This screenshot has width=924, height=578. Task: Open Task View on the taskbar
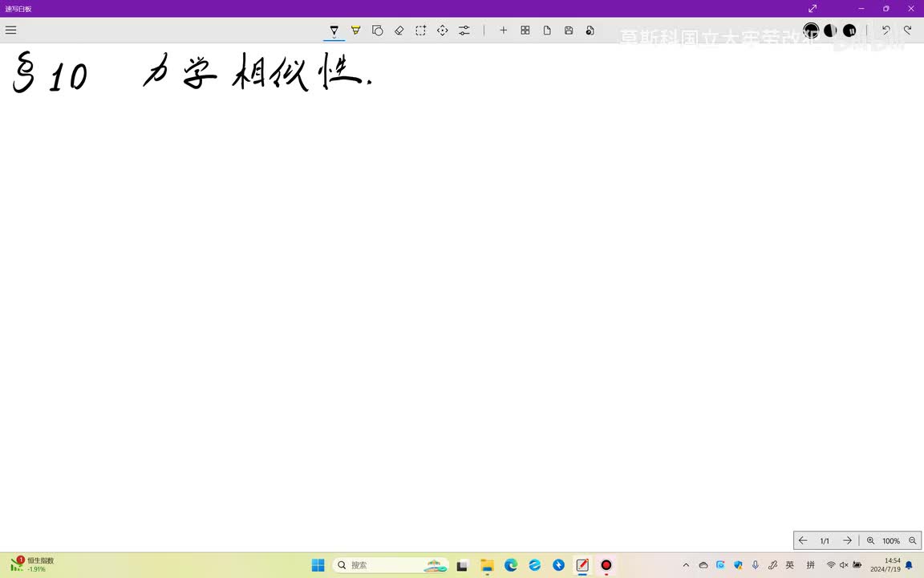click(x=463, y=565)
